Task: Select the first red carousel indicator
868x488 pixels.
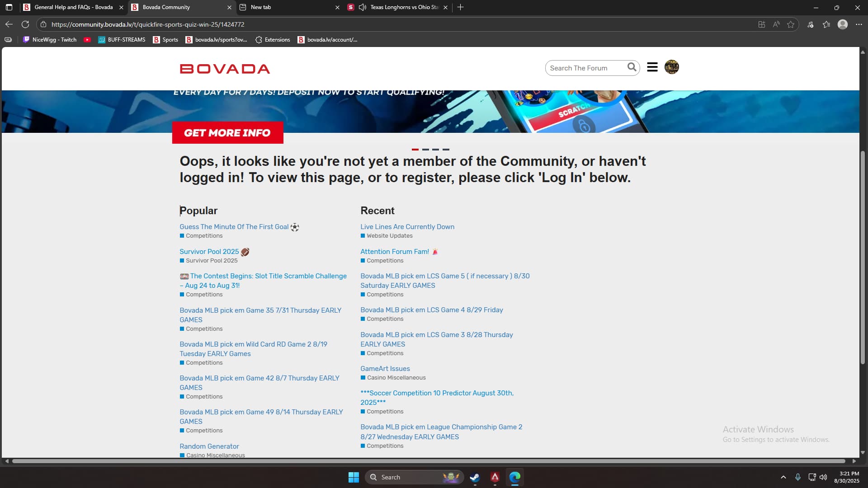Action: (415, 149)
